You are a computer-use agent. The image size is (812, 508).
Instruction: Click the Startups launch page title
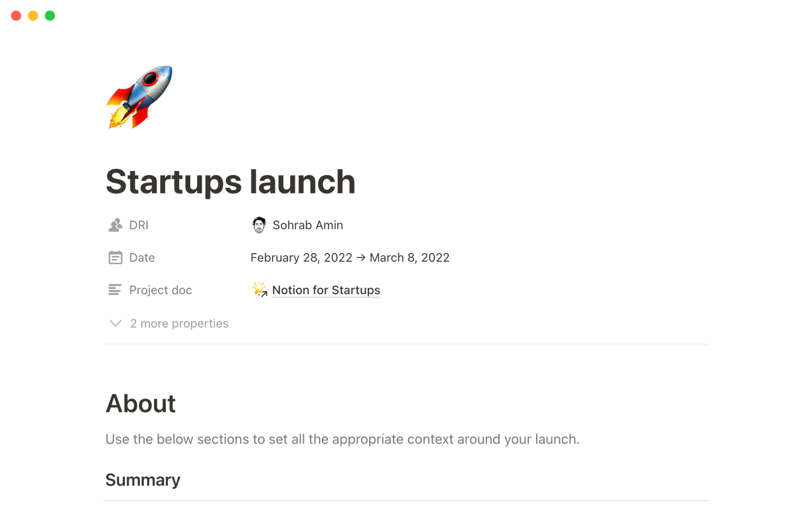[230, 182]
